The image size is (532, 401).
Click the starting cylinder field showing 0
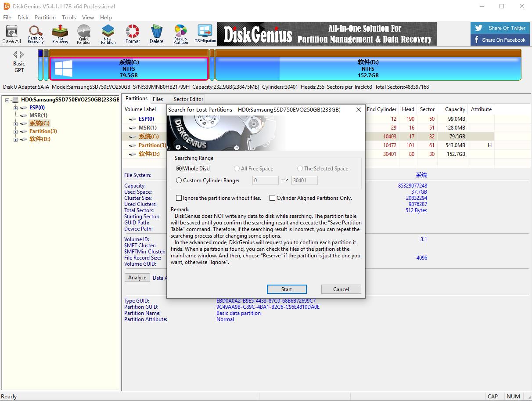[266, 180]
